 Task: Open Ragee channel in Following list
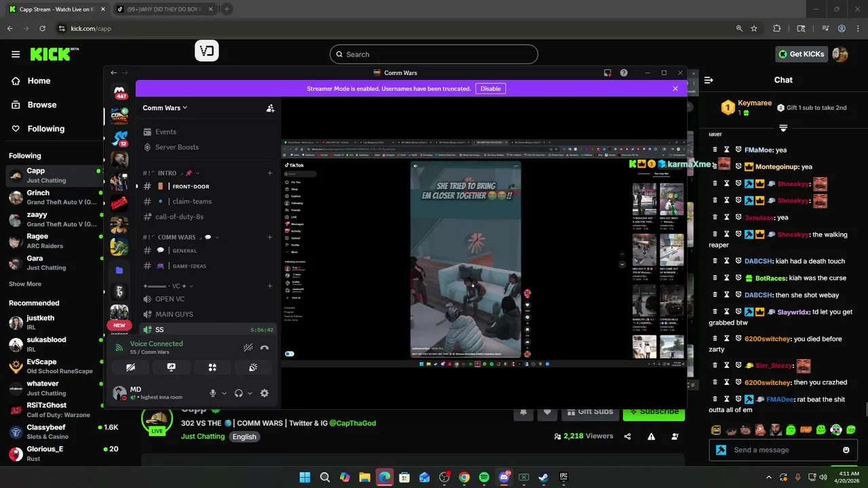[53, 241]
